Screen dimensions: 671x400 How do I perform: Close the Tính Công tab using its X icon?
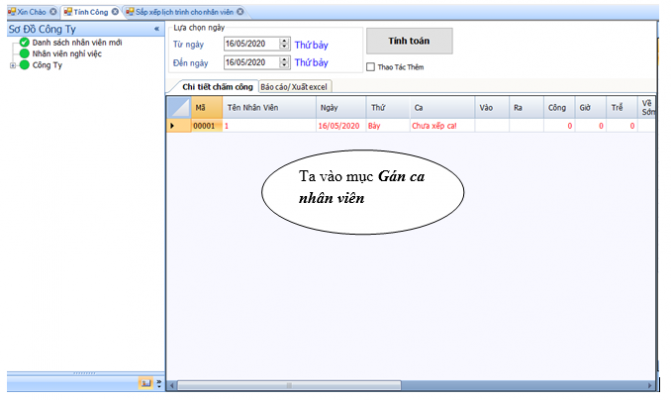(115, 11)
